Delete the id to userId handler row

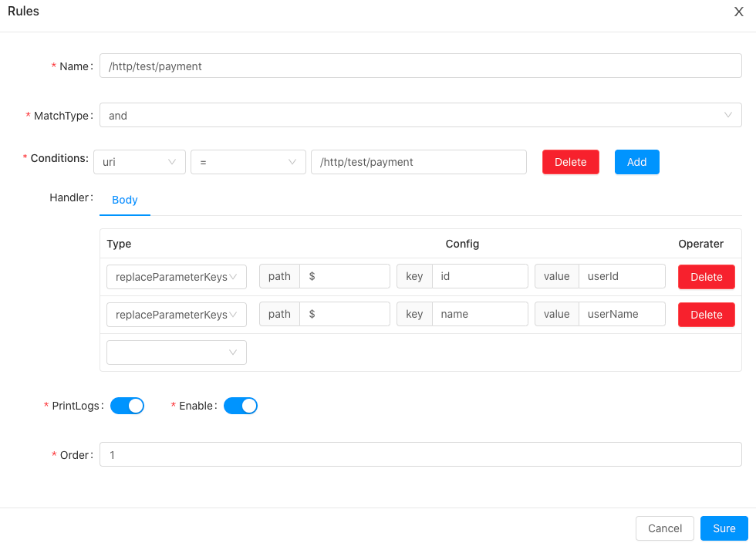[x=706, y=277]
